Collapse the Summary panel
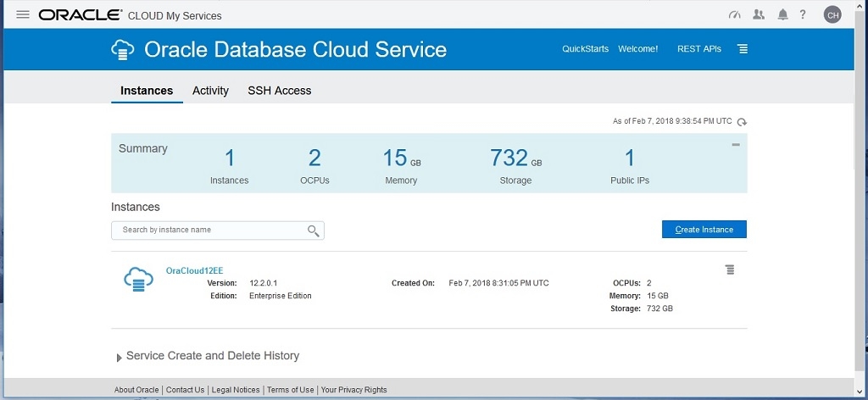This screenshot has width=868, height=400. pyautogui.click(x=735, y=145)
